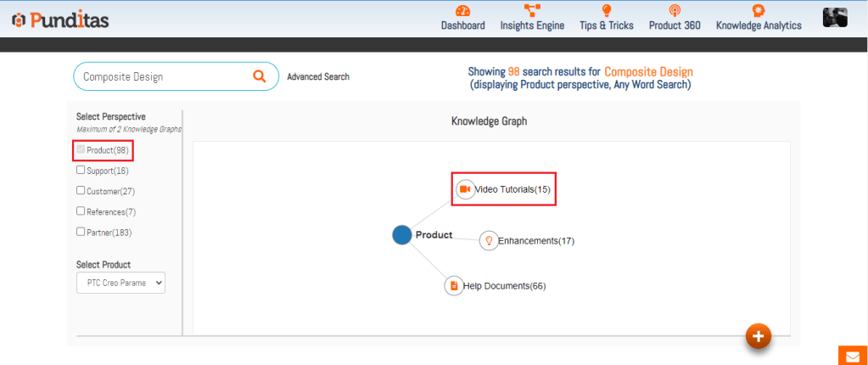Screen dimensions: 868x365
Task: Open the envelope message icon
Action: coord(851,356)
